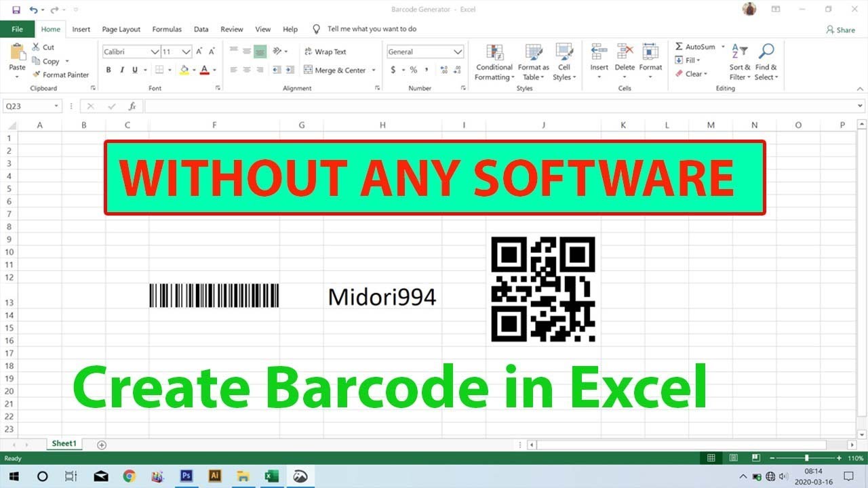Click the Orientation text angle icon
Viewport: 868px width, 488px height.
pyautogui.click(x=277, y=52)
